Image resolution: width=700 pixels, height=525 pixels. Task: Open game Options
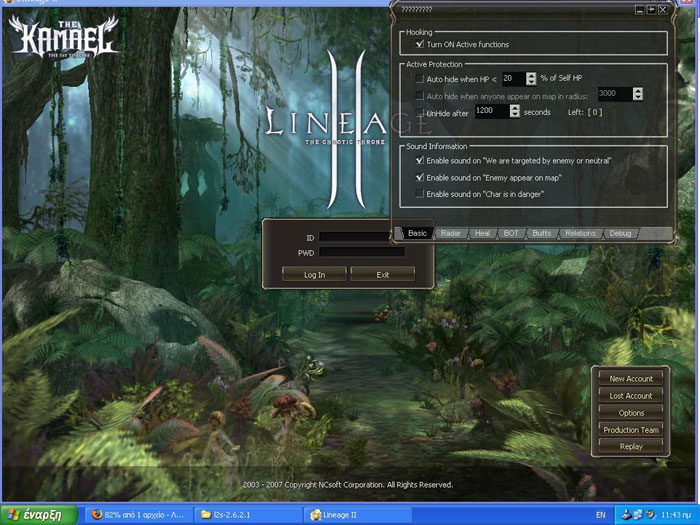coord(631,412)
